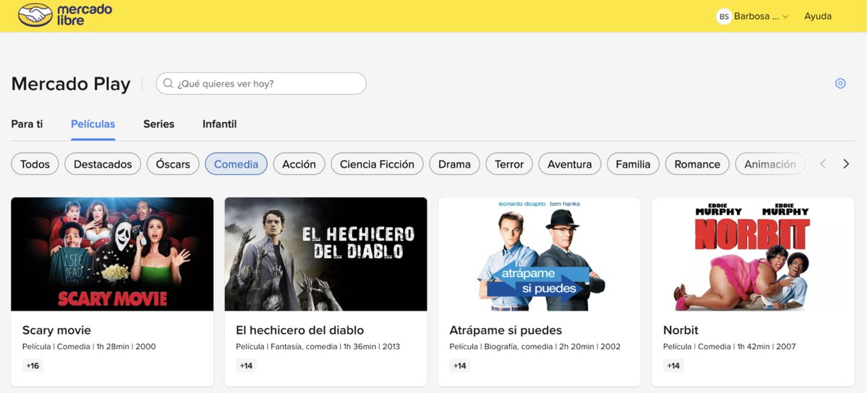Filter by Ciencia Ficción chip
This screenshot has width=868, height=393.
point(377,164)
